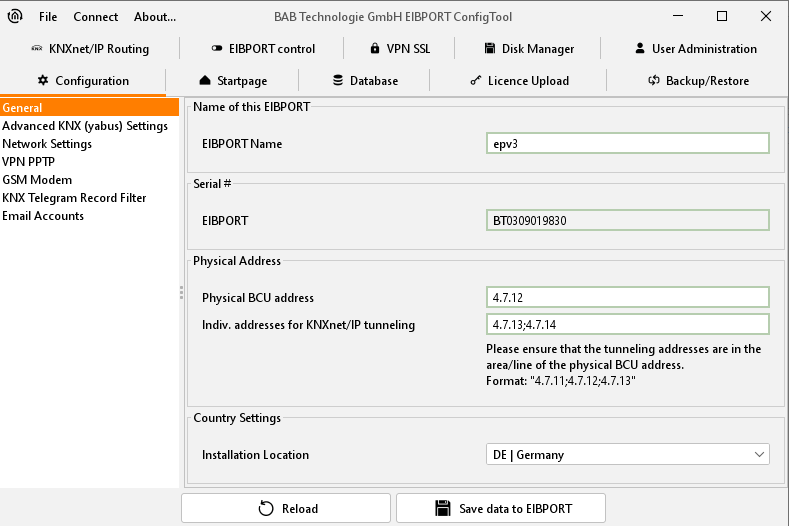
Task: Select KNX Telegram Record Filter entry
Action: coord(74,198)
